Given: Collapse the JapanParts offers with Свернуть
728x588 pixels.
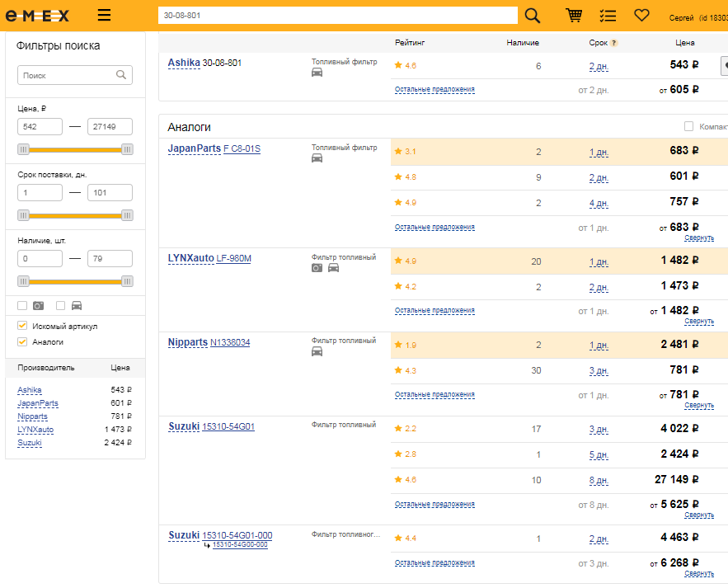Looking at the screenshot, I should [699, 238].
